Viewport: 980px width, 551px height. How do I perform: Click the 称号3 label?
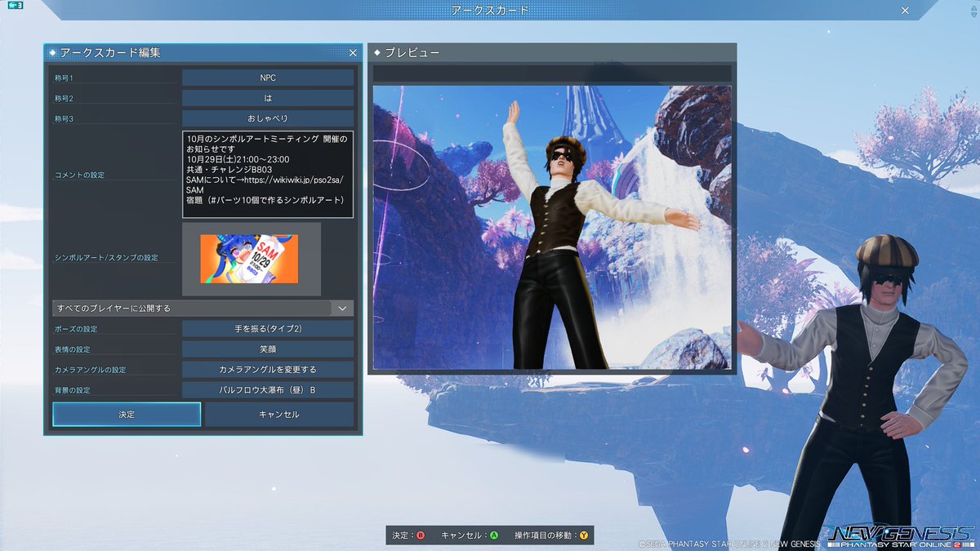[64, 118]
